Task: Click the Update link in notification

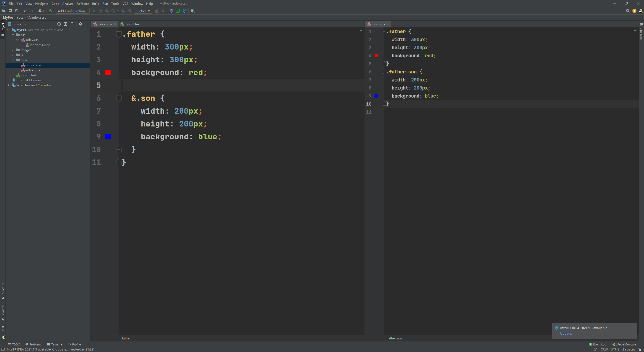Action: point(567,334)
